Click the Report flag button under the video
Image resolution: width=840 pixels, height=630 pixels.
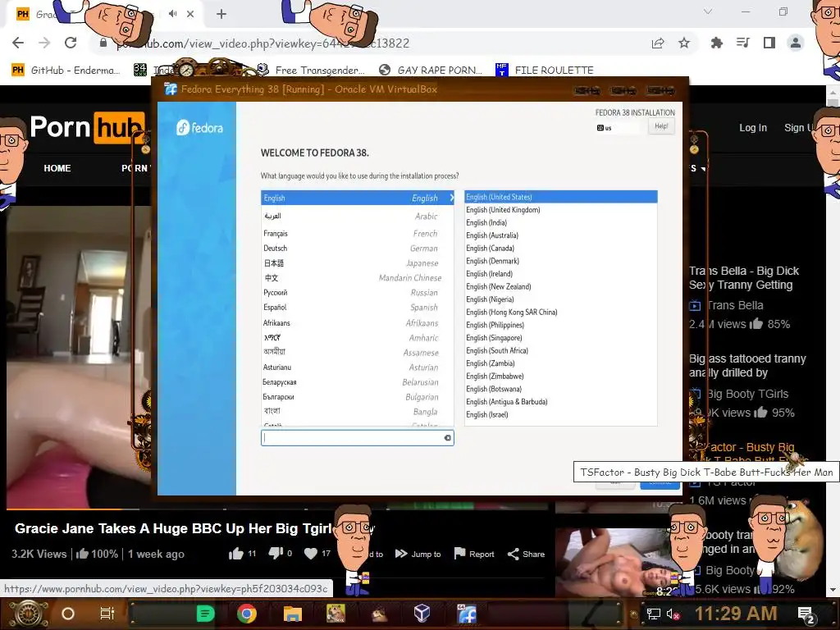[x=474, y=554]
